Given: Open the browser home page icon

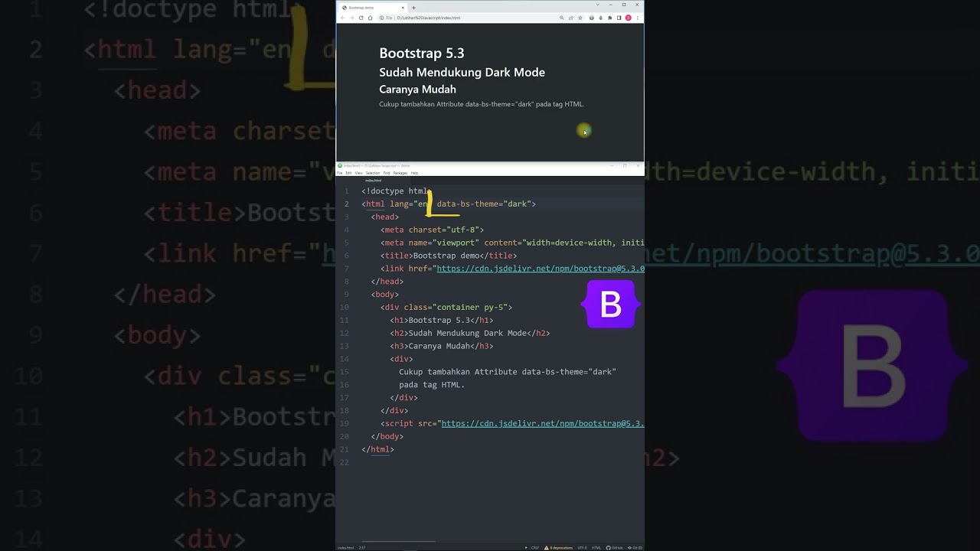Looking at the screenshot, I should [x=371, y=18].
